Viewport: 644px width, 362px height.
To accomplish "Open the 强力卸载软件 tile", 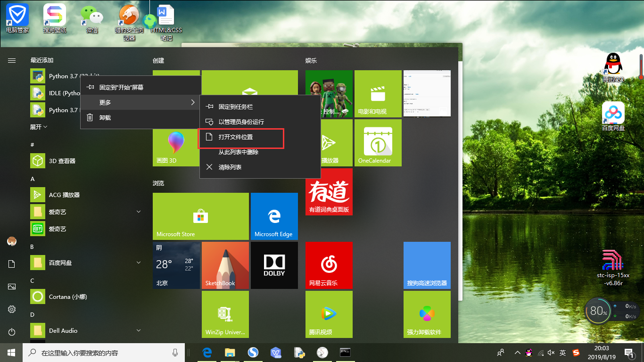I will (x=427, y=314).
